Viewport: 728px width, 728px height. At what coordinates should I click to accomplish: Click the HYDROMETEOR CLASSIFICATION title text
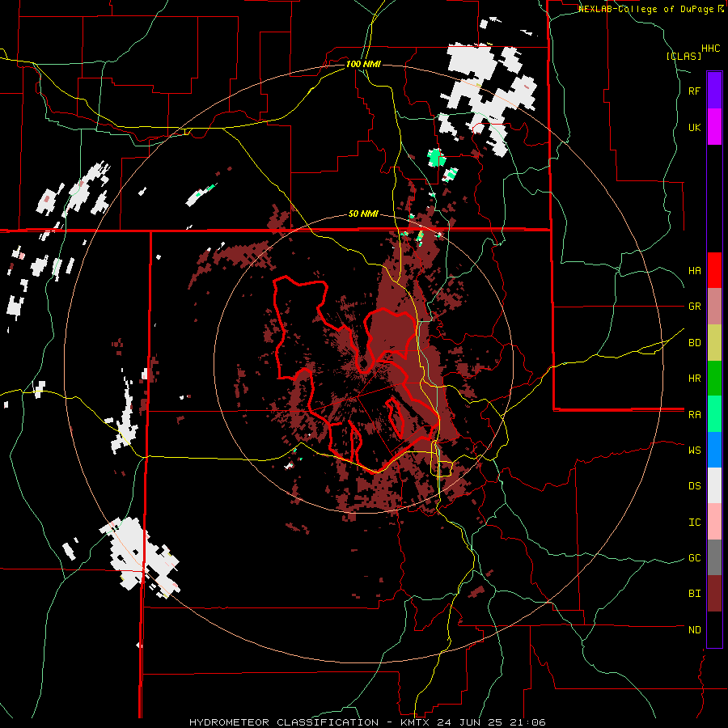[x=284, y=722]
